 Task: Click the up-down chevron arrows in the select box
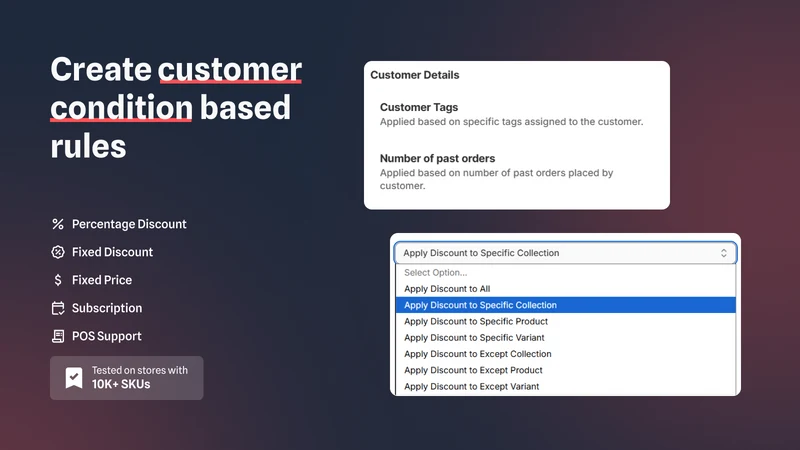click(723, 253)
